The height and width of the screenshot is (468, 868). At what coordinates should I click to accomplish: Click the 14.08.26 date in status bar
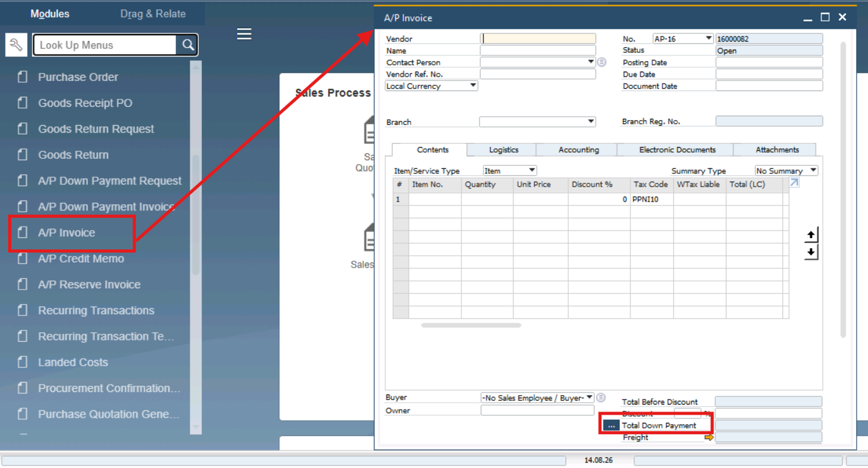[598, 460]
